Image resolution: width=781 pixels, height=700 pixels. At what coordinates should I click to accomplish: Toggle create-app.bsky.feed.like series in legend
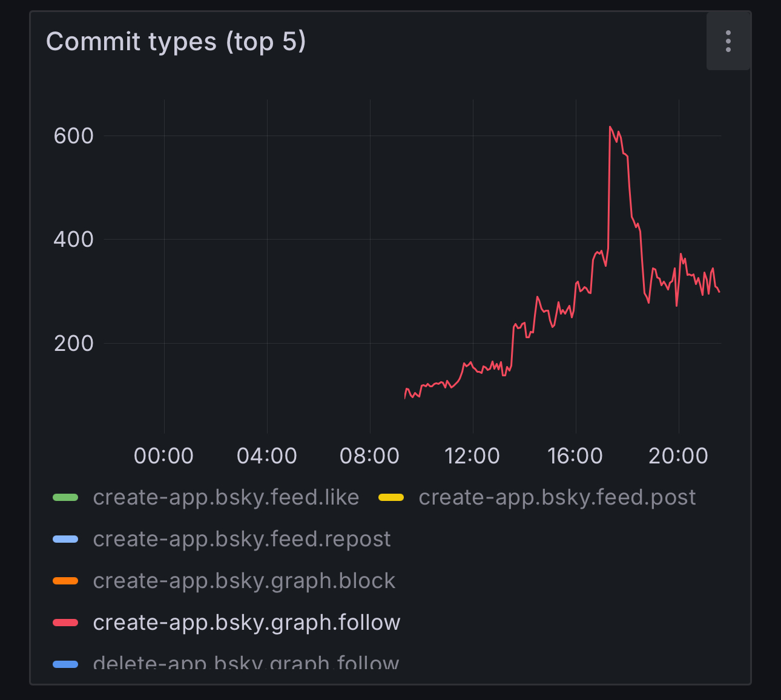click(226, 497)
